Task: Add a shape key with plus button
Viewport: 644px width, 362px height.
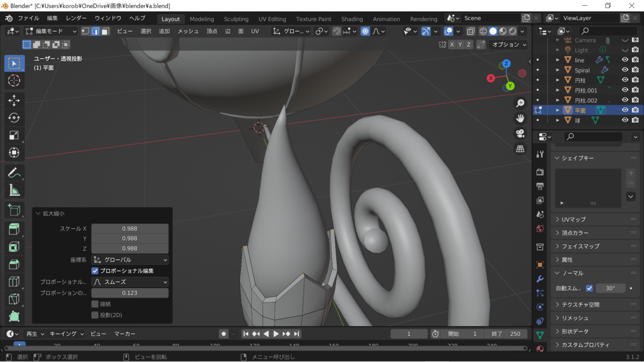Action: point(631,173)
